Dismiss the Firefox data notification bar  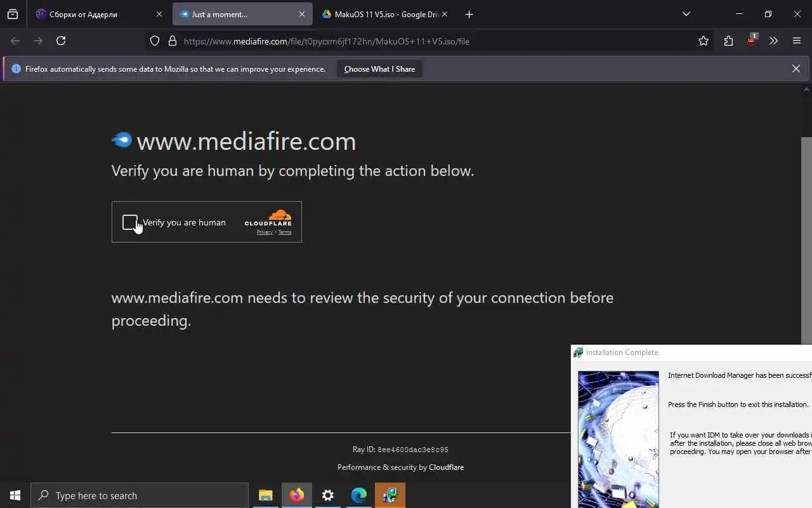pos(796,69)
